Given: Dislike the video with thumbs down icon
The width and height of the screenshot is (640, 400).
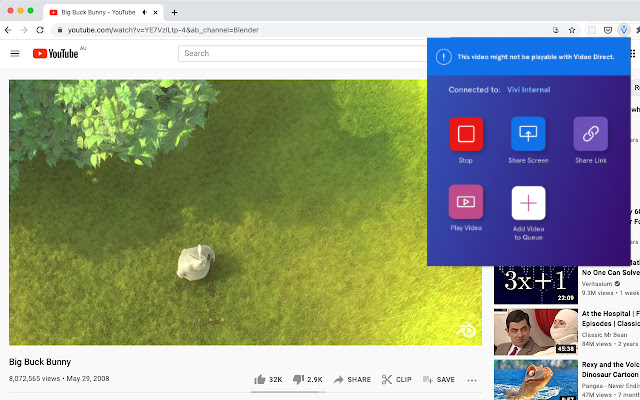Looking at the screenshot, I should tap(298, 380).
